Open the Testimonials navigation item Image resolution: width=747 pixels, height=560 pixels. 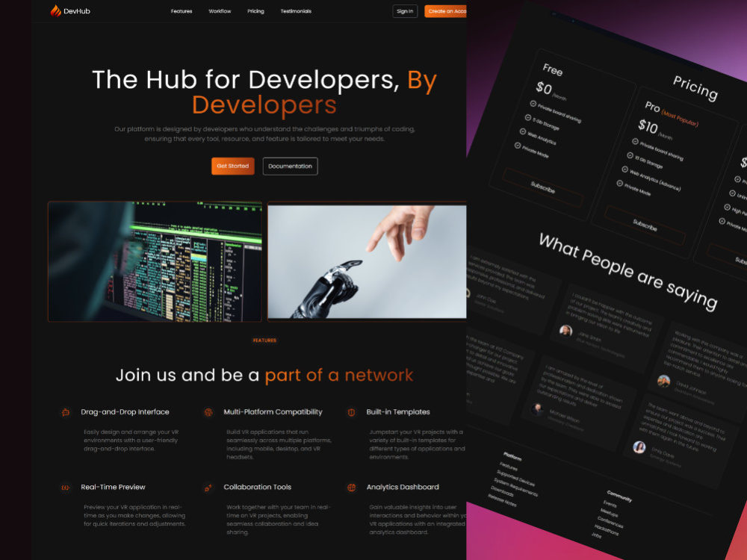[x=296, y=11]
